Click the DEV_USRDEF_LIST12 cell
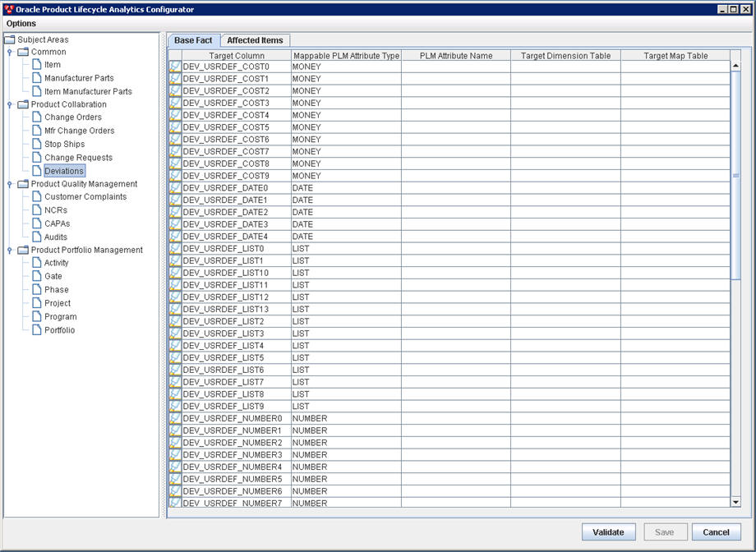The width and height of the screenshot is (756, 552). [x=237, y=297]
